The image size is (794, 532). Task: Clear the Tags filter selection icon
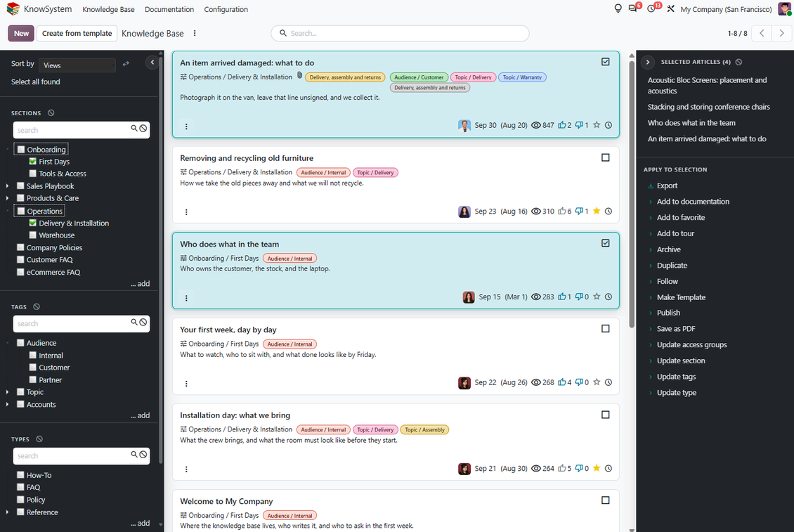tap(37, 307)
